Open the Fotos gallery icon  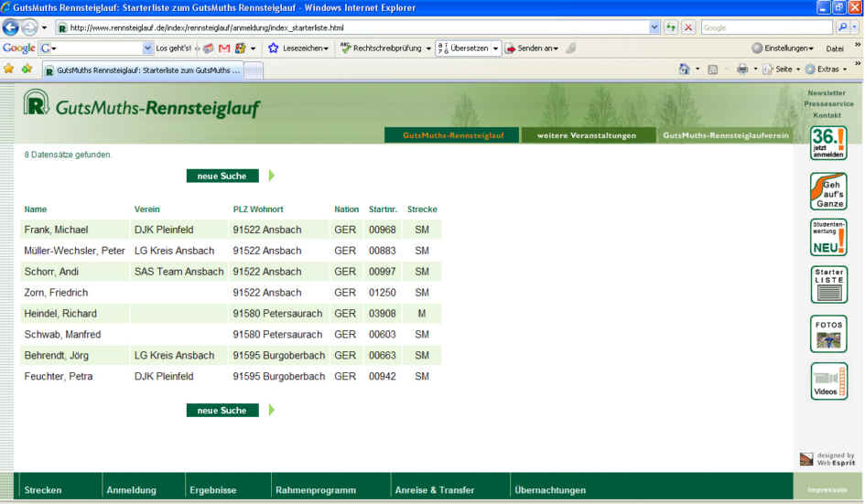click(x=828, y=334)
